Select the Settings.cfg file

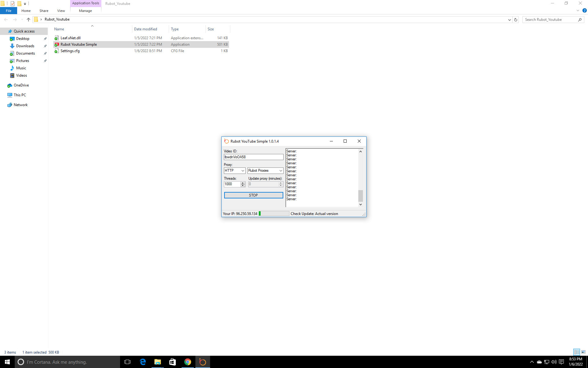coord(70,51)
